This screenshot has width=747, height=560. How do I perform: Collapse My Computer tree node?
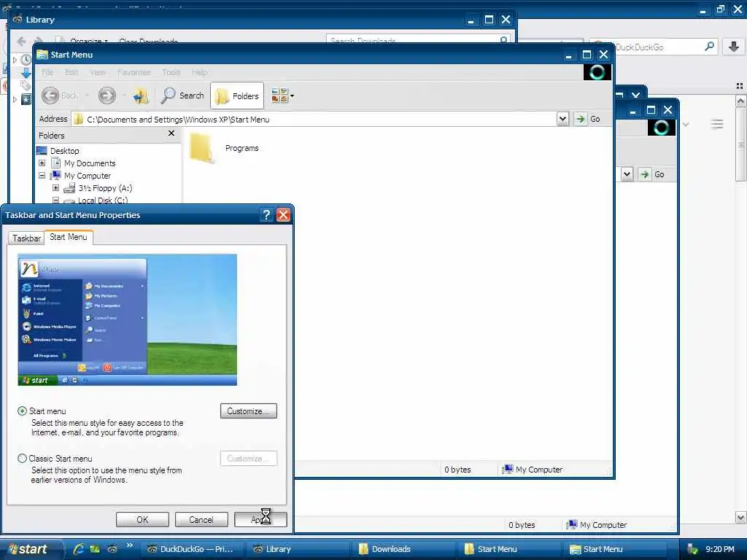tap(42, 175)
